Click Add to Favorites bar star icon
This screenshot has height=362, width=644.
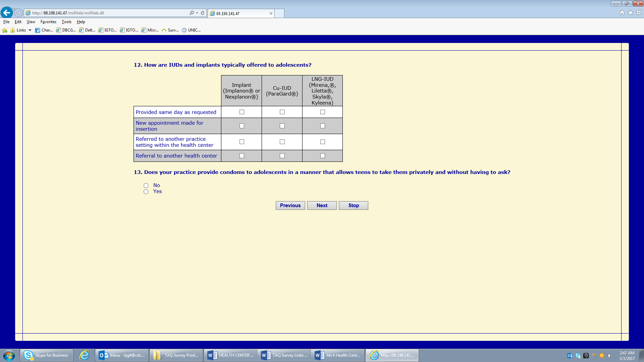5,30
